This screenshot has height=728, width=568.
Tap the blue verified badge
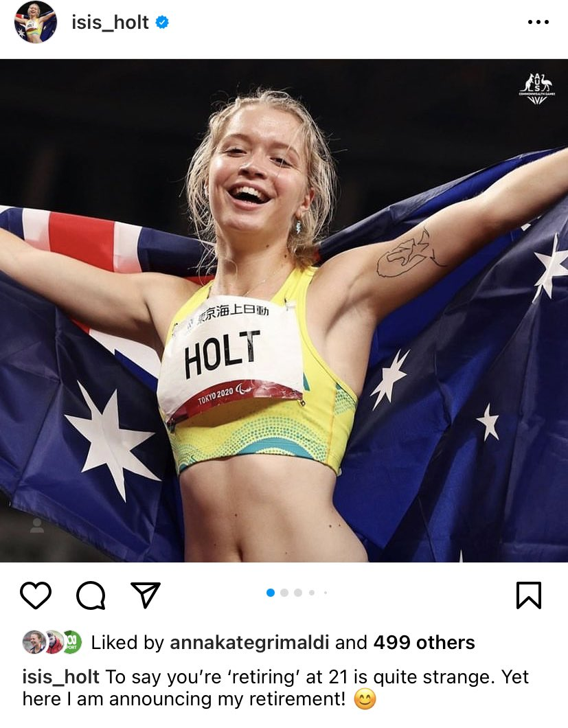(x=161, y=22)
